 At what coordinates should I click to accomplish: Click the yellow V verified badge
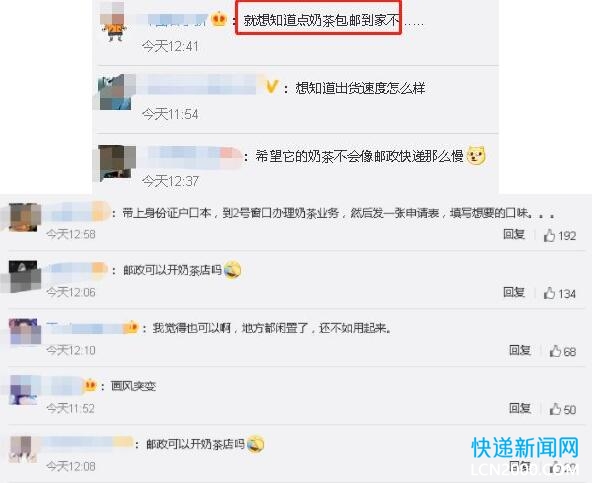[271, 87]
